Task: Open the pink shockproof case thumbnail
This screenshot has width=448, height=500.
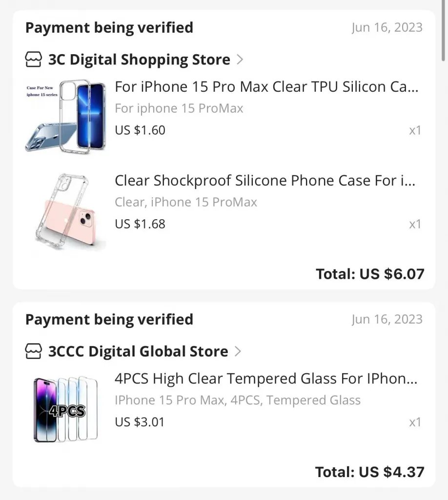Action: (65, 210)
